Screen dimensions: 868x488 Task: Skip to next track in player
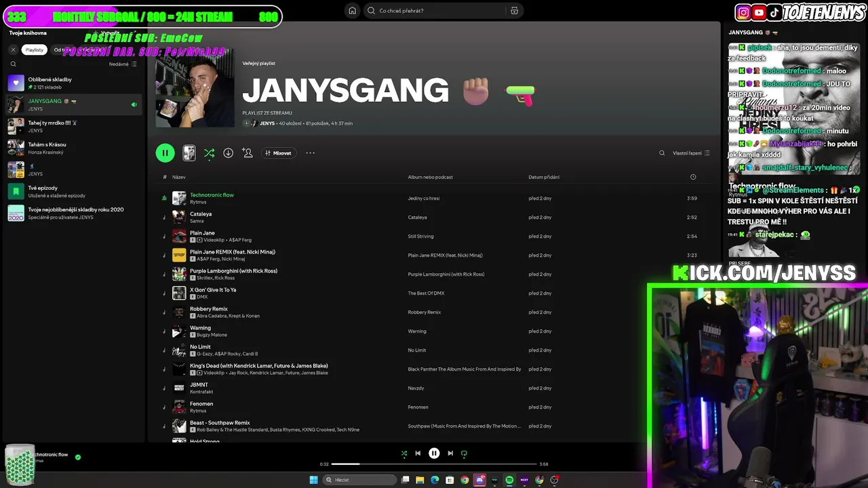coord(450,453)
